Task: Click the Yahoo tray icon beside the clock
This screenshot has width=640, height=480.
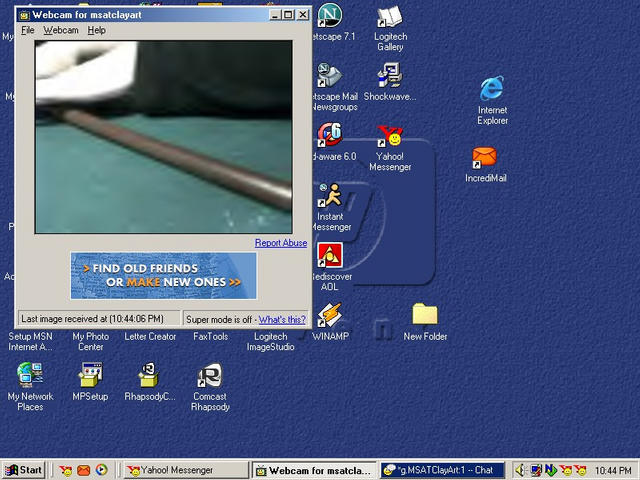Action: click(580, 470)
